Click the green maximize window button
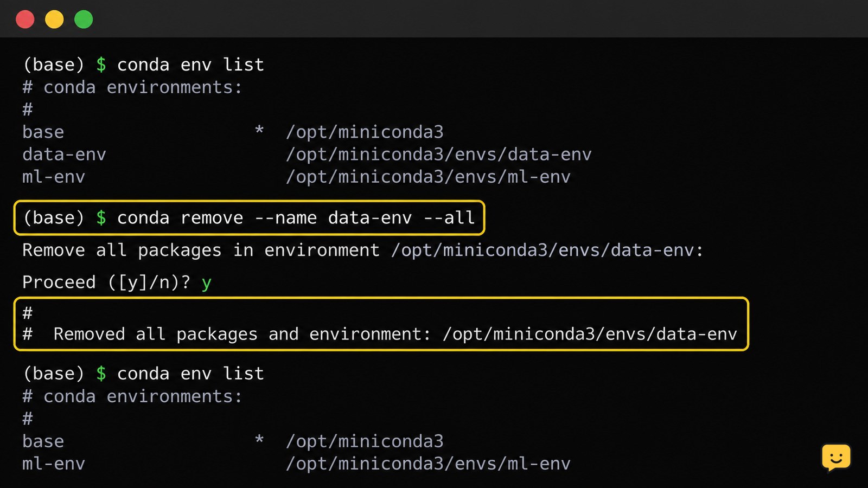This screenshot has width=868, height=488. coord(84,20)
